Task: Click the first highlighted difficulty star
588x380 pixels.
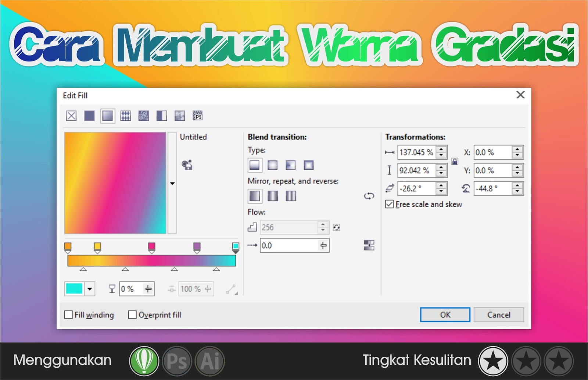Action: point(493,361)
